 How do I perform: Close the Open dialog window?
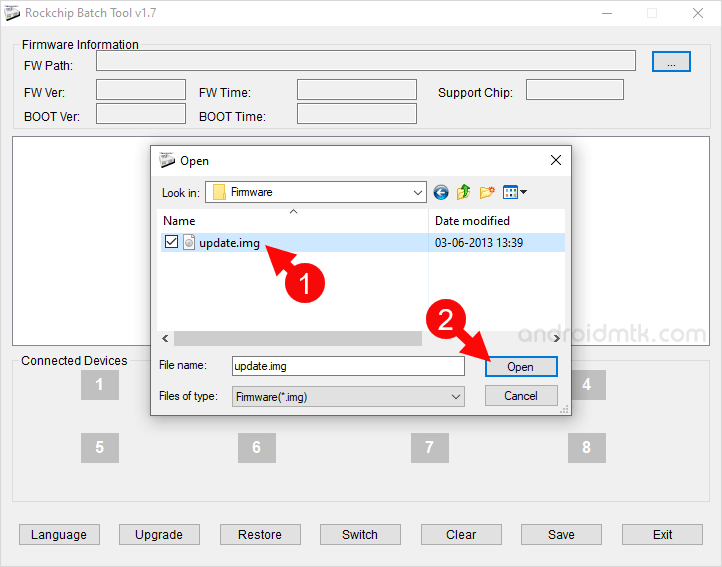click(x=555, y=160)
